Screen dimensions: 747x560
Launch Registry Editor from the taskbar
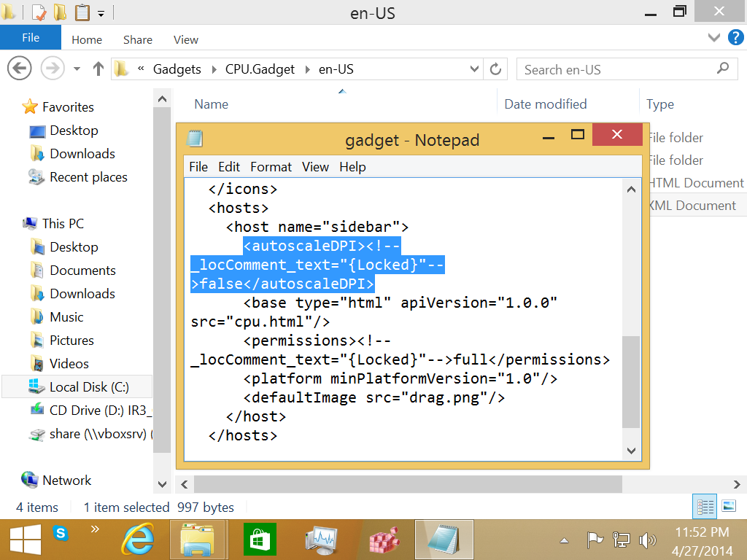coord(384,540)
